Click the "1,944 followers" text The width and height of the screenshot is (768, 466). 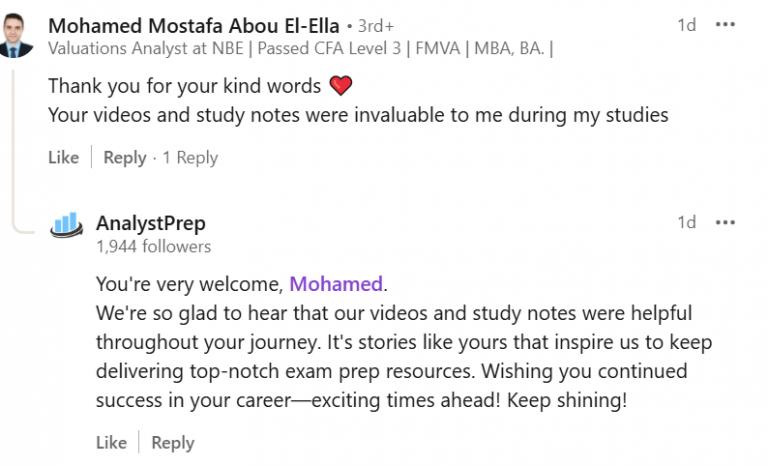153,246
